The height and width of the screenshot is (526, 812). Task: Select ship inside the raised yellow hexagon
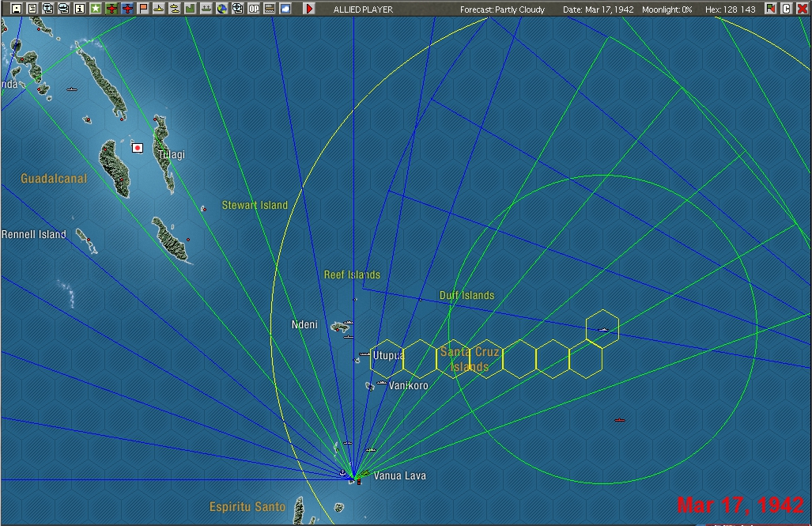click(602, 330)
